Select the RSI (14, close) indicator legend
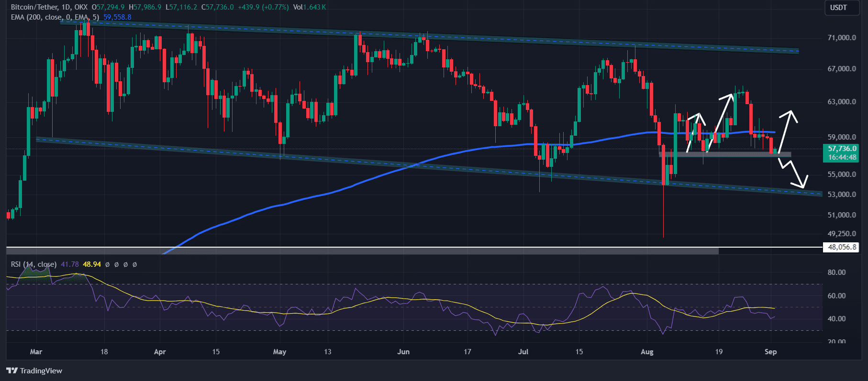Screen dimensions: 868x381 click(33, 264)
